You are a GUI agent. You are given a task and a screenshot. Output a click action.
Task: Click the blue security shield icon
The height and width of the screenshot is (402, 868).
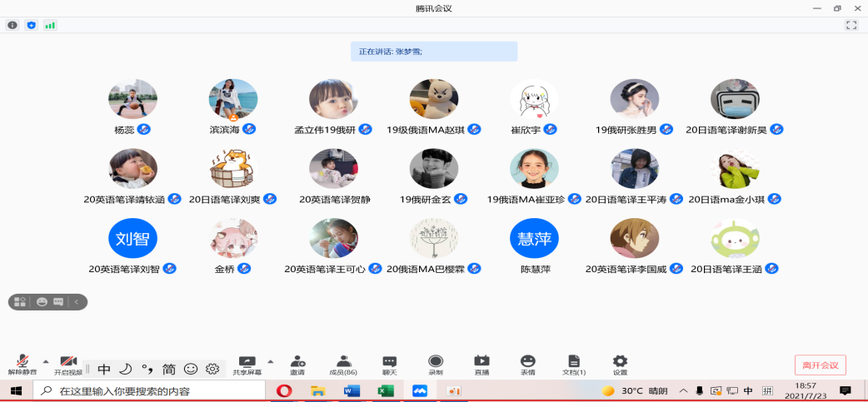(x=32, y=25)
